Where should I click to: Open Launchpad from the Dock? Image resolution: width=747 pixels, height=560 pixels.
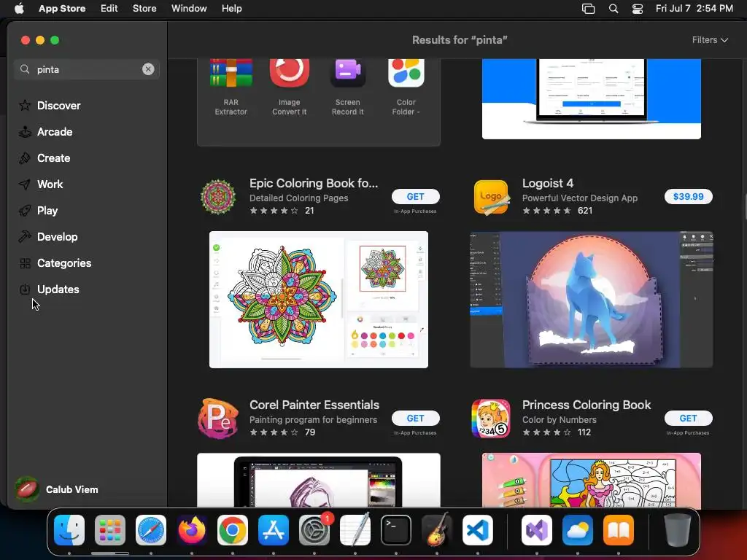(110, 530)
